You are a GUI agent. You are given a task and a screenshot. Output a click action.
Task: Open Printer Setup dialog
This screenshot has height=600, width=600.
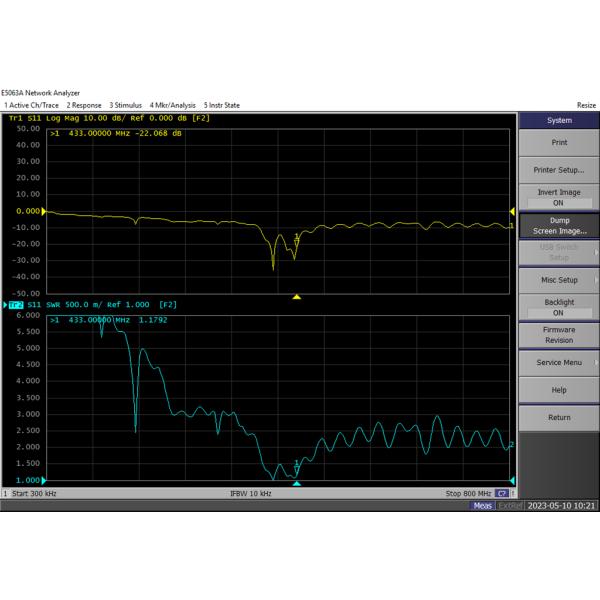[558, 169]
